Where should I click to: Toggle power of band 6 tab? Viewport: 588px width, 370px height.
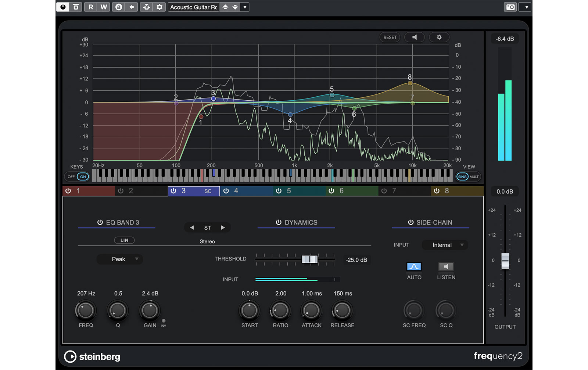coord(331,191)
